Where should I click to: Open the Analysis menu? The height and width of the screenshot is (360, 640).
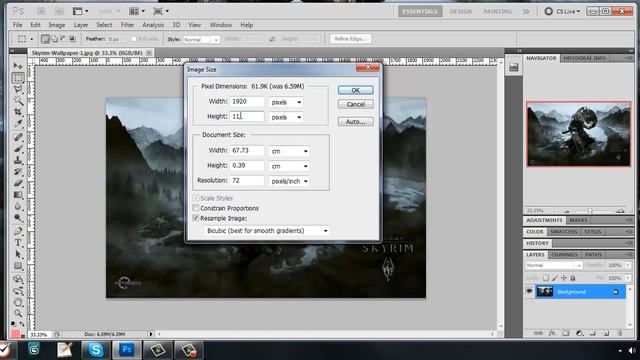(x=153, y=25)
